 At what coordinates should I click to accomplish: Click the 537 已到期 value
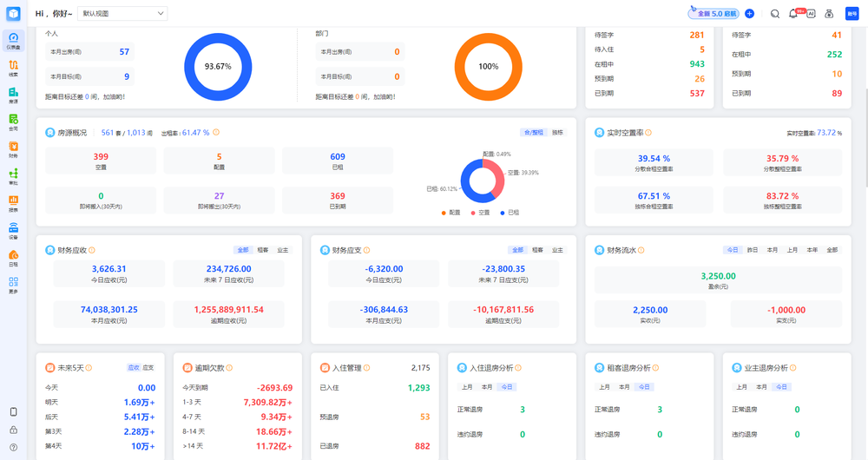697,93
